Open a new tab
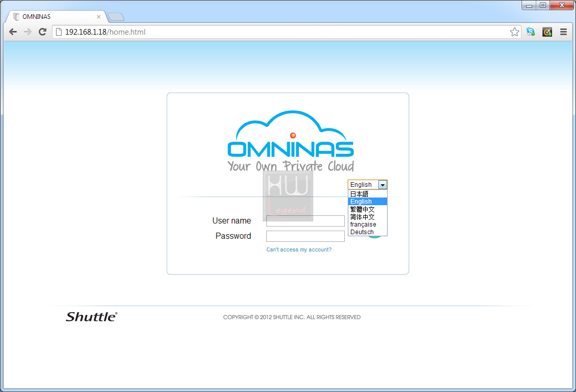Image resolution: width=576 pixels, height=392 pixels. [116, 17]
